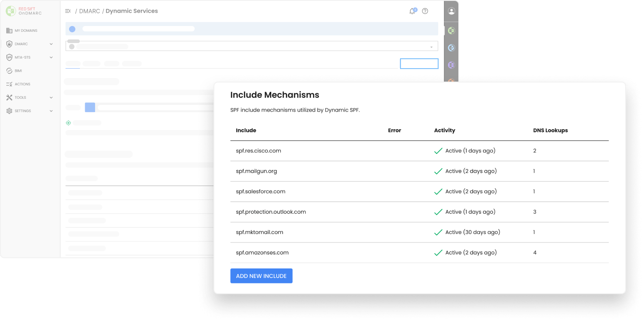The height and width of the screenshot is (321, 644).
Task: Click the Actions checklist icon in sidebar
Action: pos(9,84)
